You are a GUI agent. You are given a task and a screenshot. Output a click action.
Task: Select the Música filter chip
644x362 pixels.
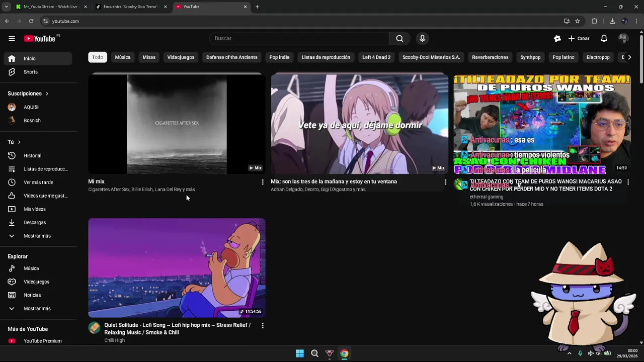(123, 57)
